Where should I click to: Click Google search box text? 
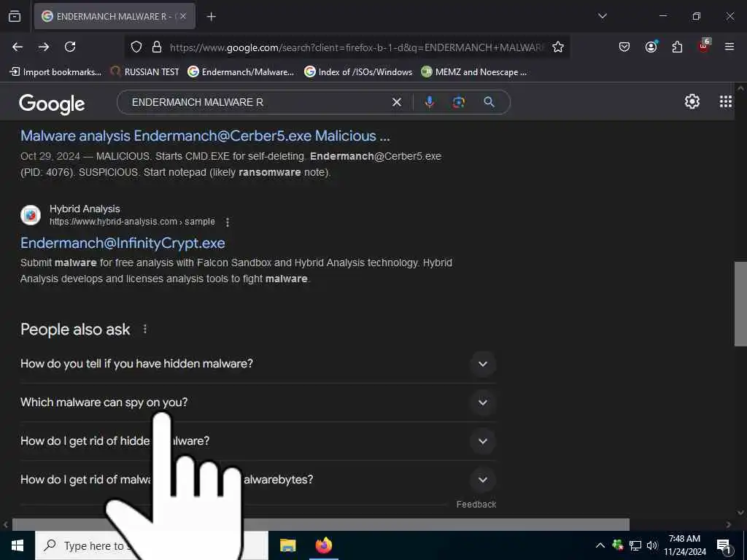tap(198, 102)
